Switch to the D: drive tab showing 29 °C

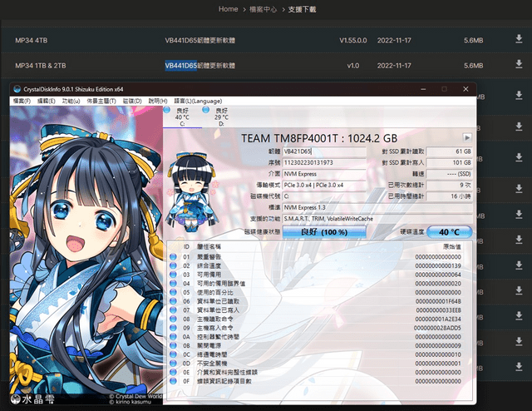(221, 117)
